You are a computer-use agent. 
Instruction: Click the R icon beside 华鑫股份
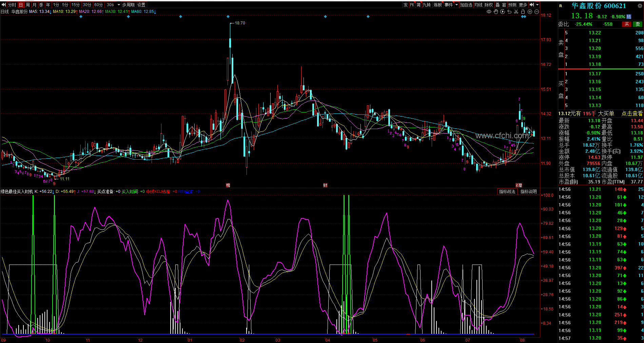pyautogui.click(x=561, y=6)
